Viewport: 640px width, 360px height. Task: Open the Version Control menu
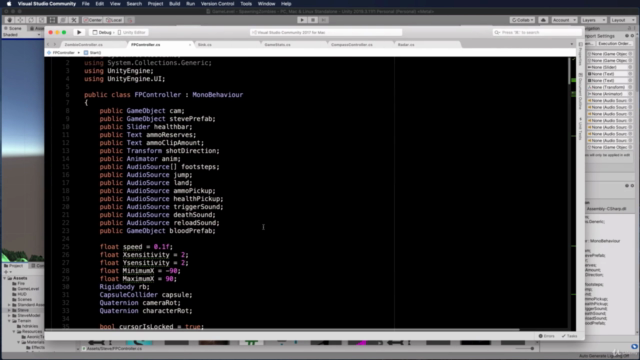point(218,4)
